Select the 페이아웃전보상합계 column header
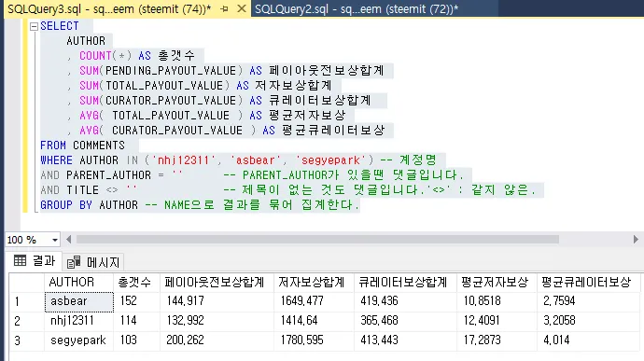This screenshot has width=644, height=361. coord(217,282)
